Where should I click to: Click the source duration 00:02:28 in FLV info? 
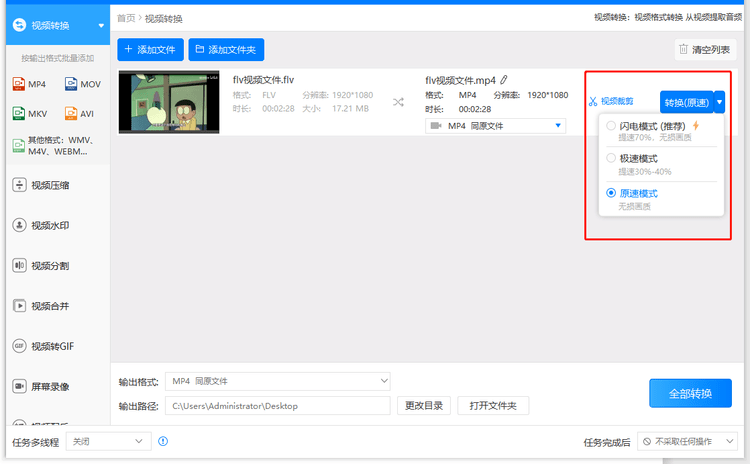(278, 109)
